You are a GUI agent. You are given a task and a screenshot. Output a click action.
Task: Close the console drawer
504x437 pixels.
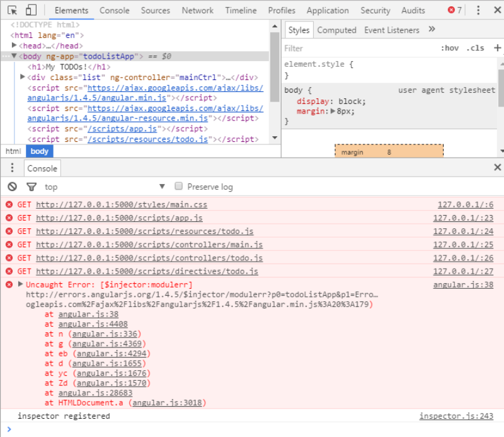point(497,168)
